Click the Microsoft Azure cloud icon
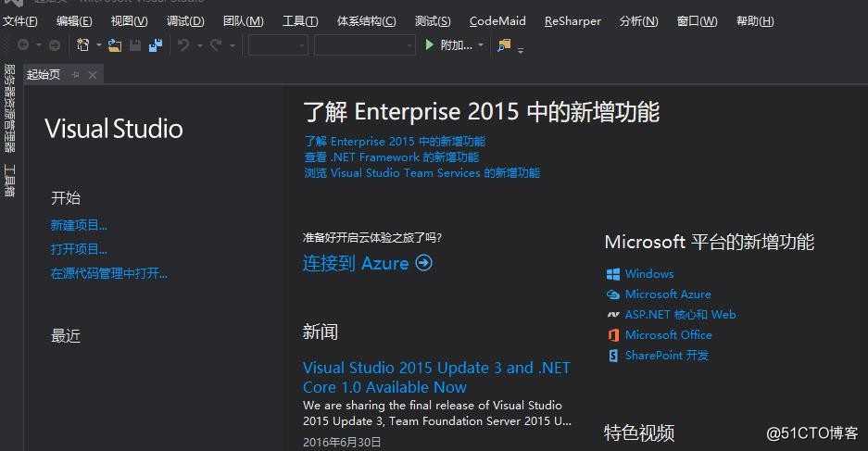 click(x=613, y=294)
